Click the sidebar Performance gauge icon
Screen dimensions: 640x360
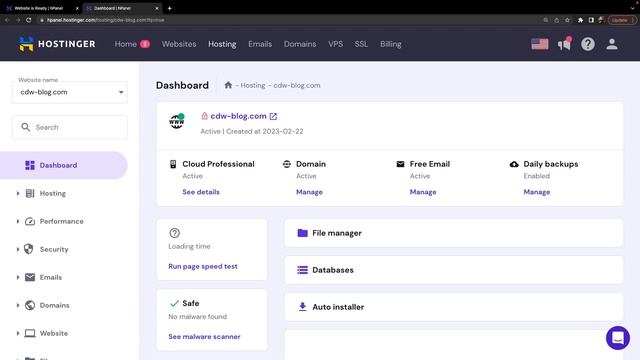(30, 221)
